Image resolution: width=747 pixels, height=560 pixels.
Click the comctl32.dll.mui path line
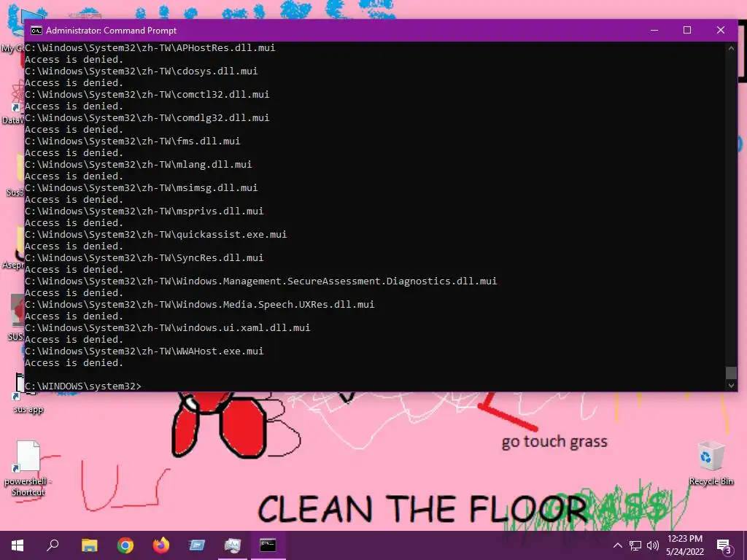(147, 94)
